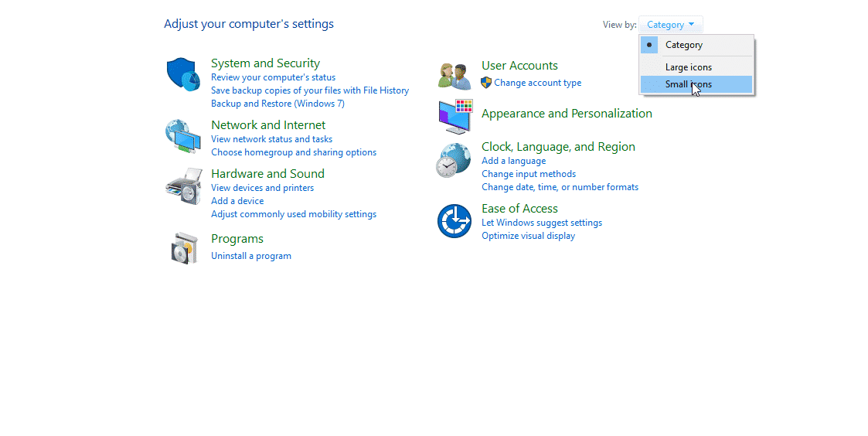
Task: Click the User Accounts people icon
Action: (x=454, y=76)
